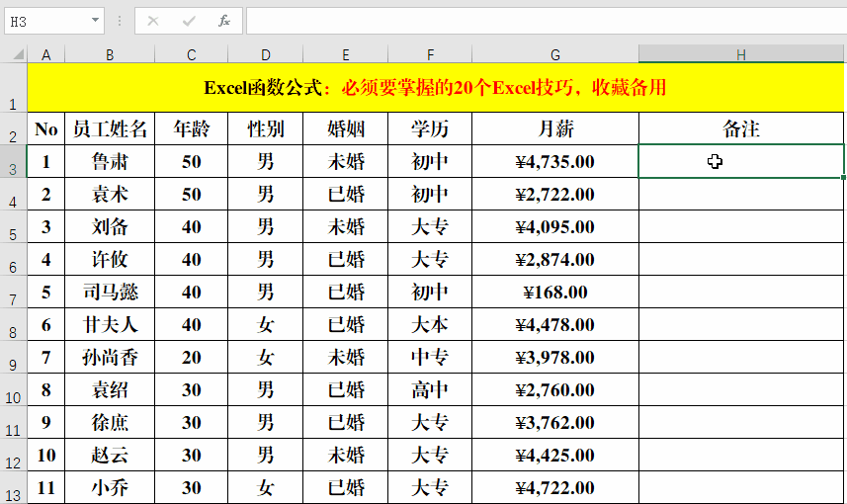Select column G header

pyautogui.click(x=555, y=54)
